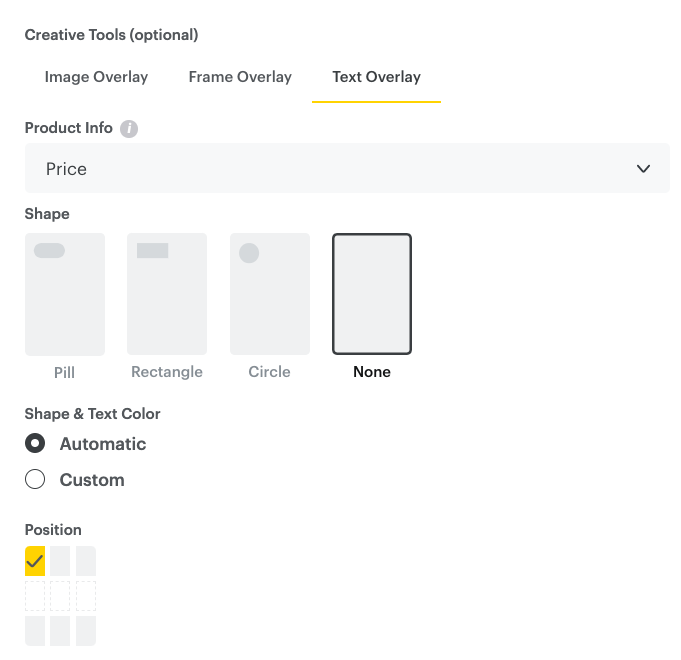The width and height of the screenshot is (681, 660).
Task: Switch to the Image Overlay tab
Action: coord(96,77)
